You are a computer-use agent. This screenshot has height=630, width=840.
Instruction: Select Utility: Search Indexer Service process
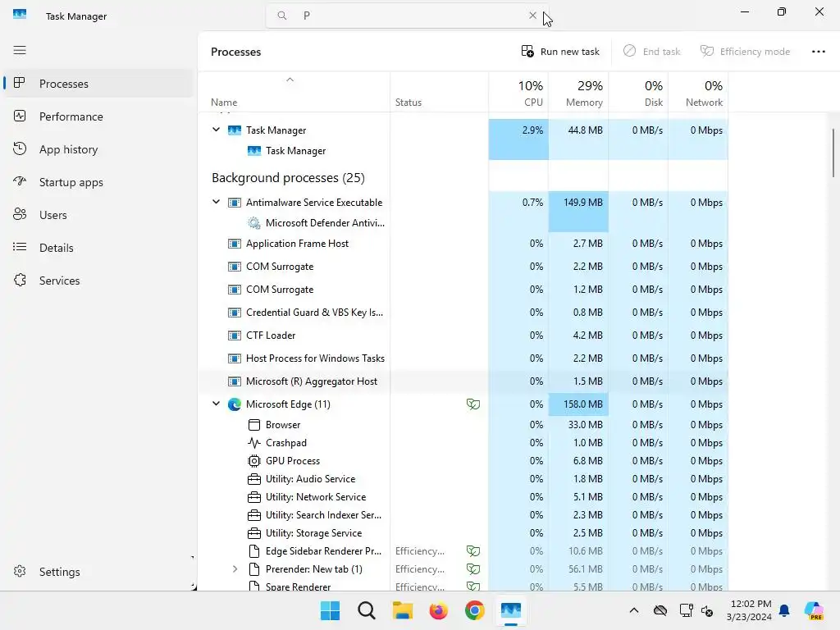pyautogui.click(x=463, y=515)
